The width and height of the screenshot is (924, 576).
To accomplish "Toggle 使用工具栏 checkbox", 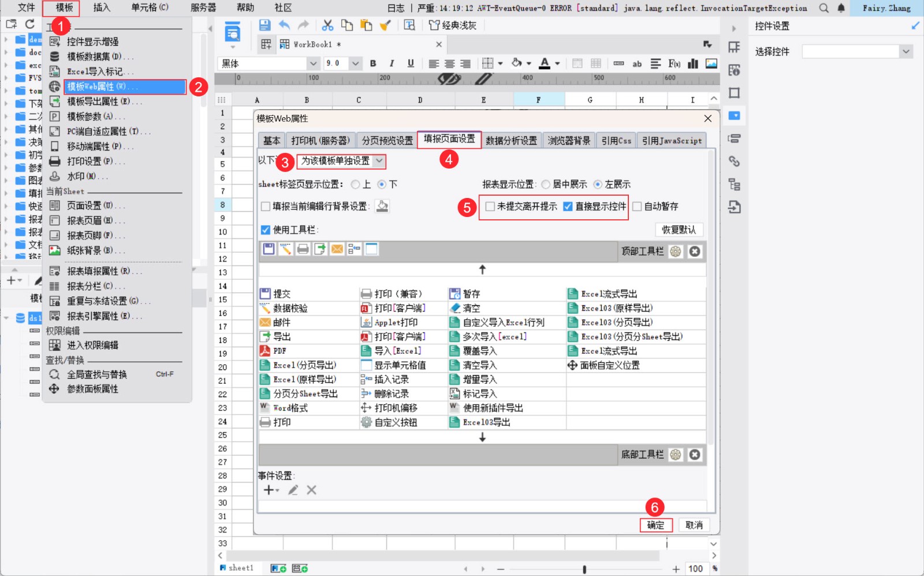I will coord(266,230).
